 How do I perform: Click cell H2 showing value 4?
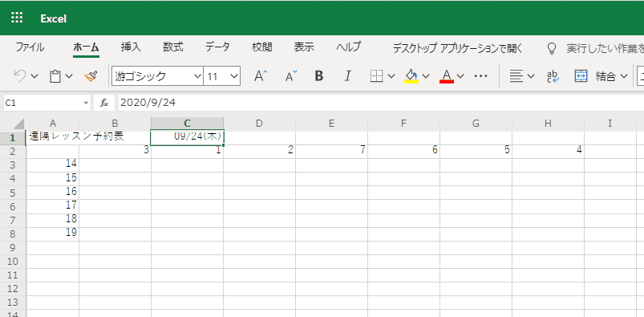[x=548, y=152]
